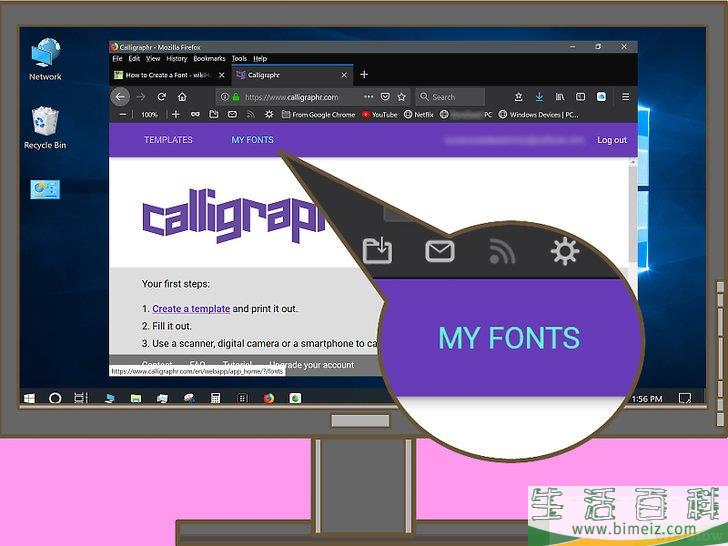
Task: Click Log out
Action: coord(612,140)
